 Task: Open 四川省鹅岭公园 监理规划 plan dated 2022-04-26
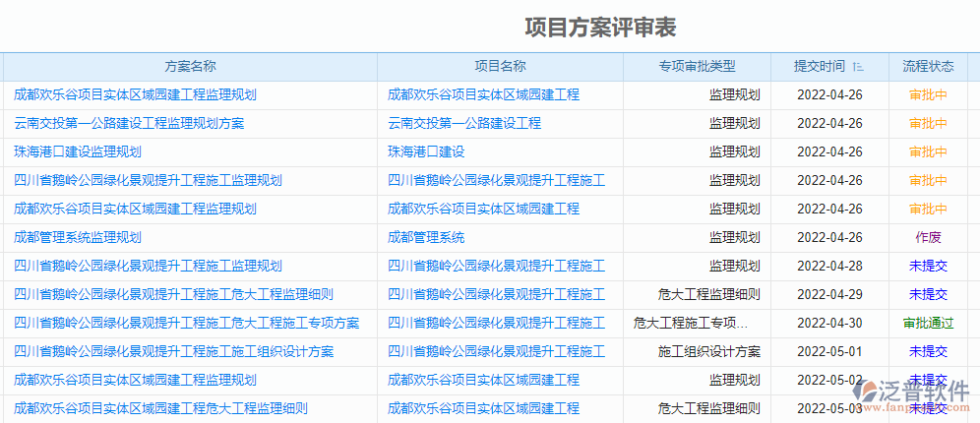pyautogui.click(x=149, y=181)
